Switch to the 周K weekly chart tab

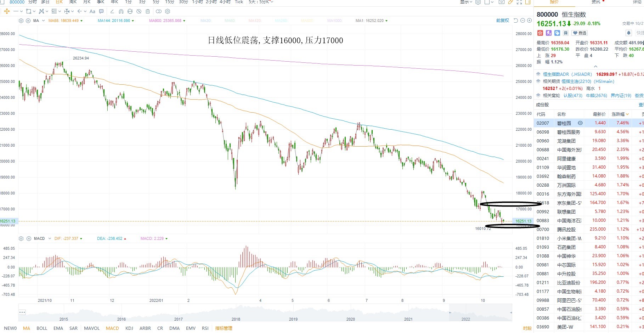coord(73,2)
